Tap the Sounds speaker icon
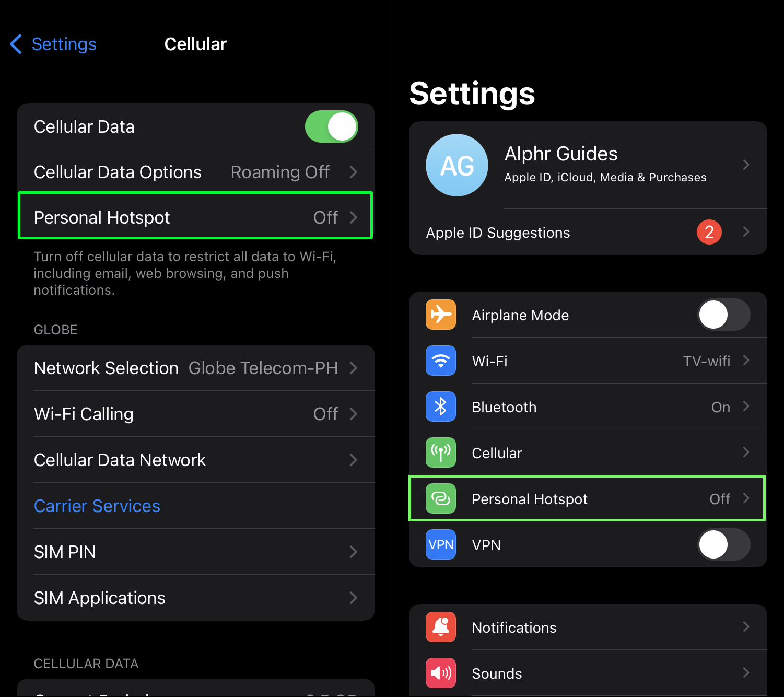The height and width of the screenshot is (697, 784). tap(440, 673)
